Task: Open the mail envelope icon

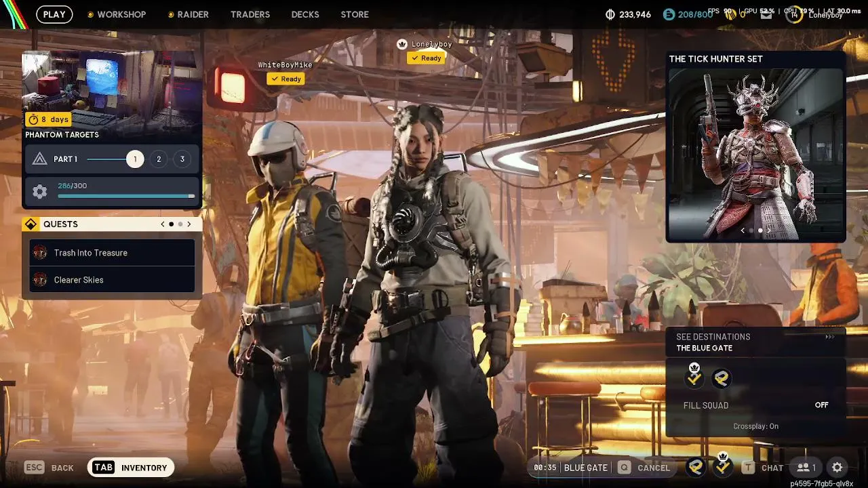Action: click(766, 14)
